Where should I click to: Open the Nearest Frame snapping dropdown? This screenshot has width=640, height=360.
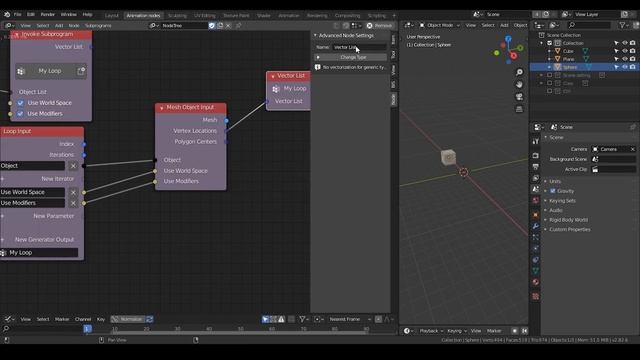coord(350,319)
